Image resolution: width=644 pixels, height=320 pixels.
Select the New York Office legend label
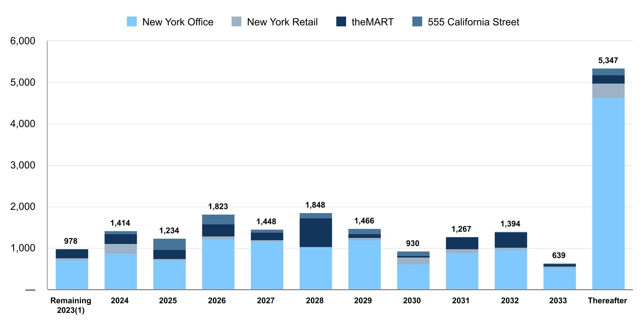[178, 22]
